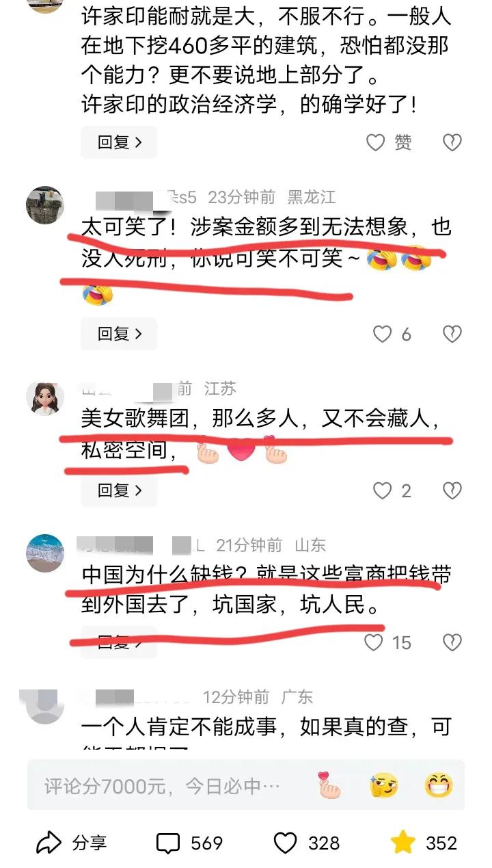
Task: Insert the finger-heart emoji in comment bar
Action: click(x=329, y=785)
